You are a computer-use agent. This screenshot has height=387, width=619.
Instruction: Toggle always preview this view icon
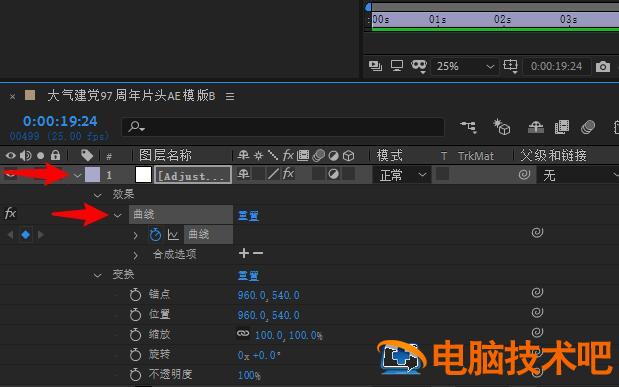[375, 66]
